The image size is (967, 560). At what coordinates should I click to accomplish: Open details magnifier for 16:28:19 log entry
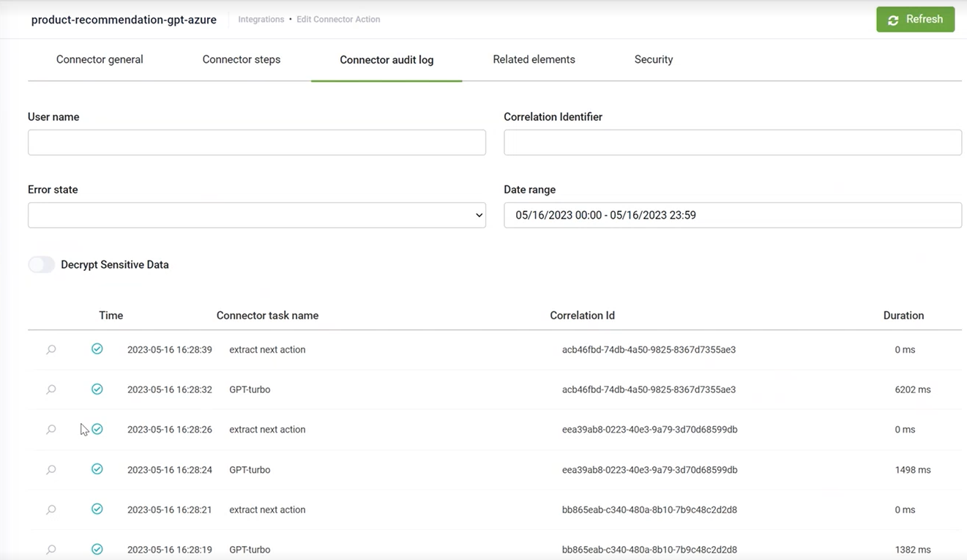pos(51,550)
